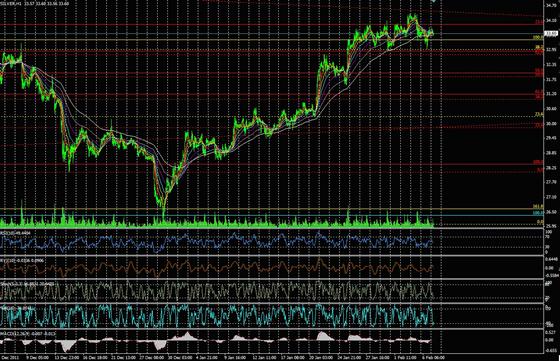Click the 27 Dec 08:00 time label

(x=151, y=357)
